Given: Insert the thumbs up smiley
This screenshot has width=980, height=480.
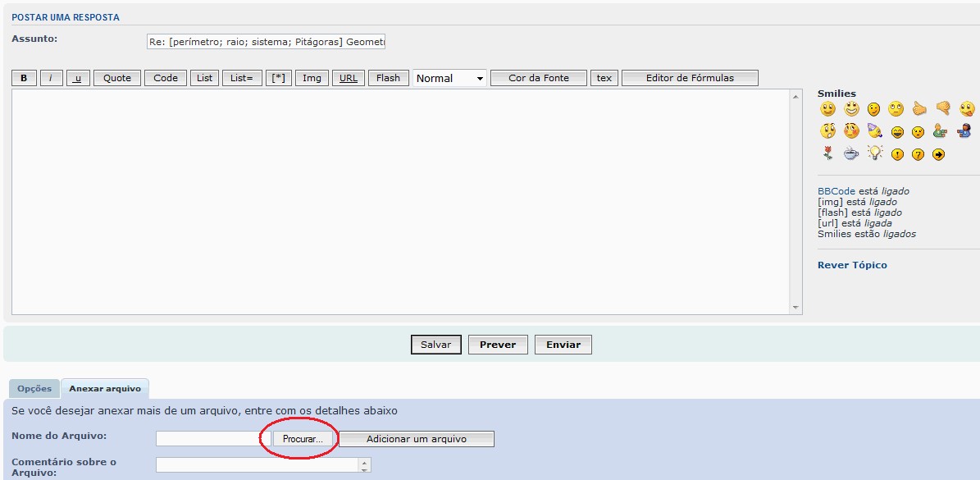Looking at the screenshot, I should tap(919, 109).
